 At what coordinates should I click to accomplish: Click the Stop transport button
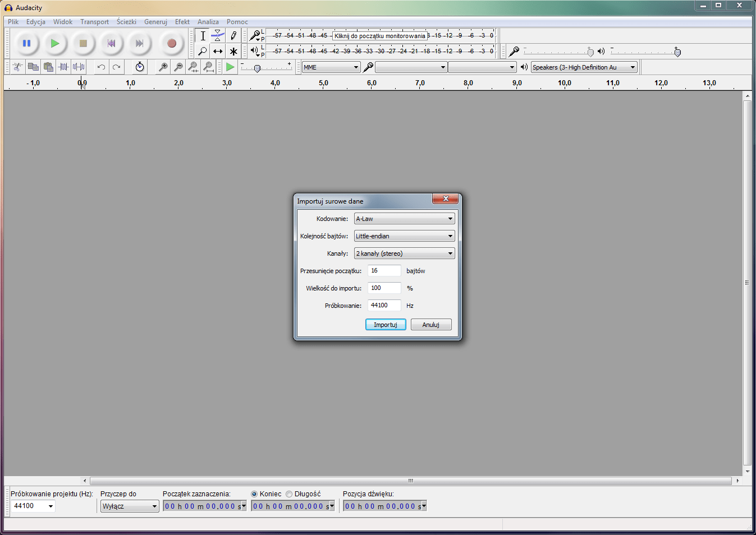[83, 43]
